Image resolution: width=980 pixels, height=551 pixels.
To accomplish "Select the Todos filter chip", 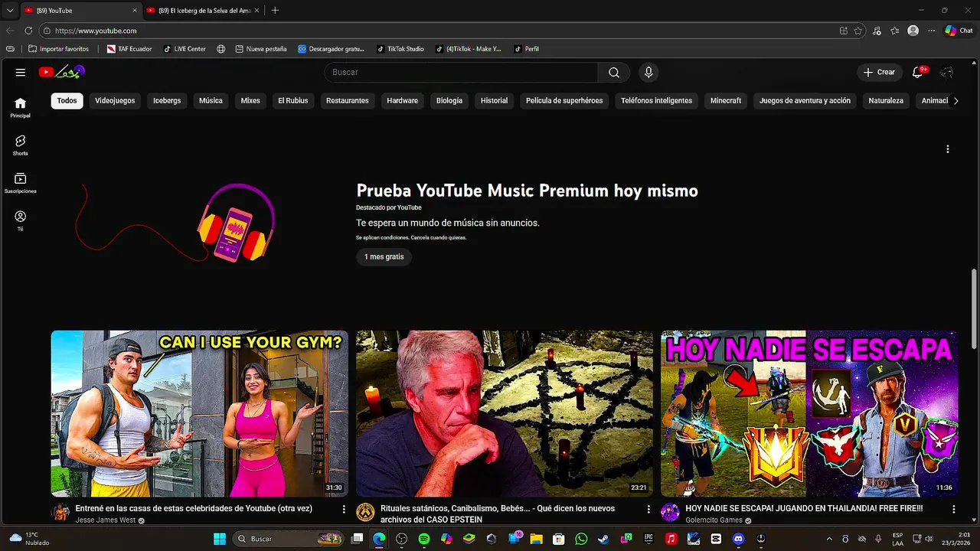I will [67, 101].
